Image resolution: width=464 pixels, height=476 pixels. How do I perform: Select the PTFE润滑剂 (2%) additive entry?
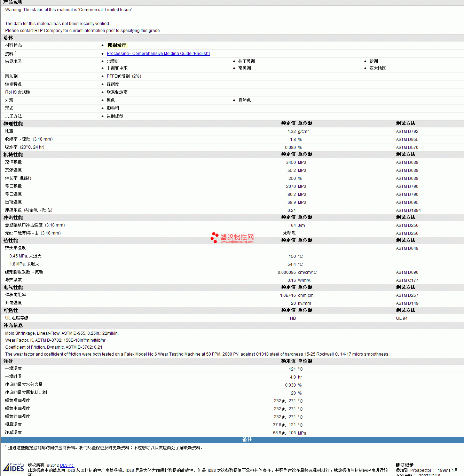[124, 76]
